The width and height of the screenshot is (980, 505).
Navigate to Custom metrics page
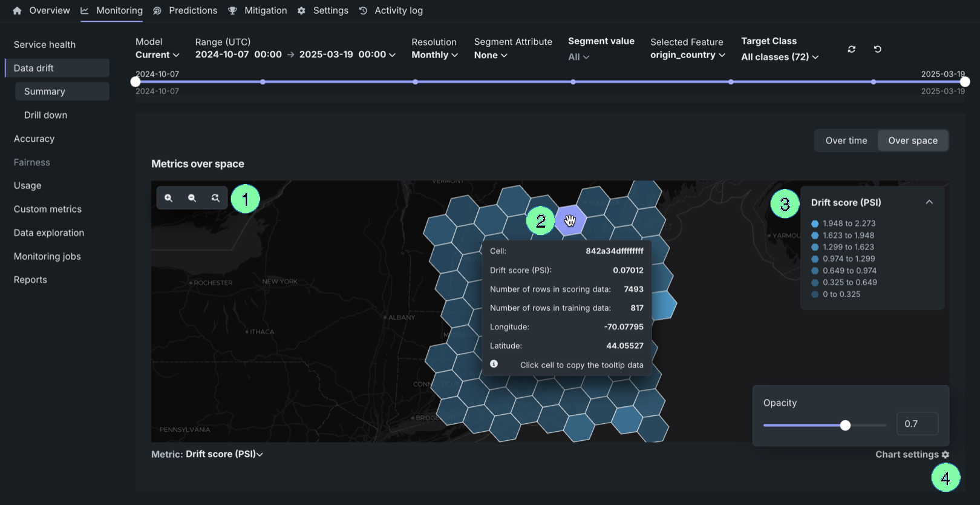click(x=48, y=209)
